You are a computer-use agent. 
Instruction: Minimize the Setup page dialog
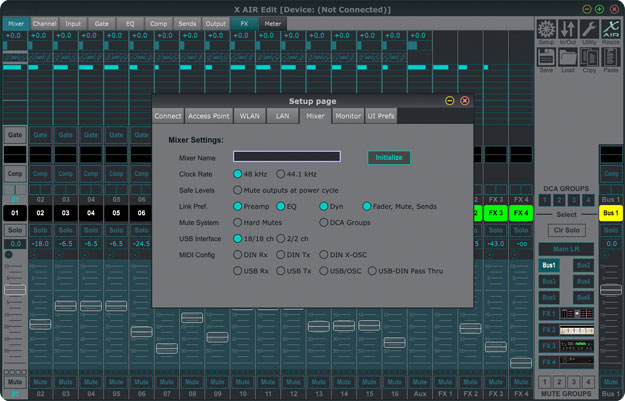tap(450, 100)
